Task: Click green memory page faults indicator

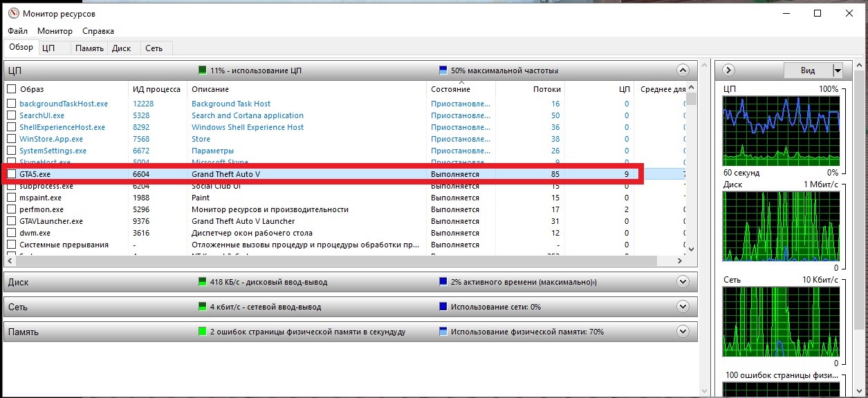Action: coord(203,332)
